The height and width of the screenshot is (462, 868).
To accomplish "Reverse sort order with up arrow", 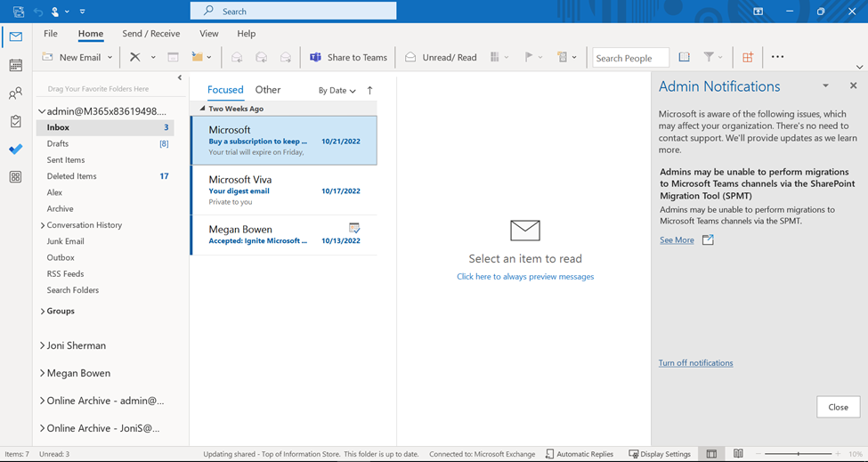I will [369, 90].
